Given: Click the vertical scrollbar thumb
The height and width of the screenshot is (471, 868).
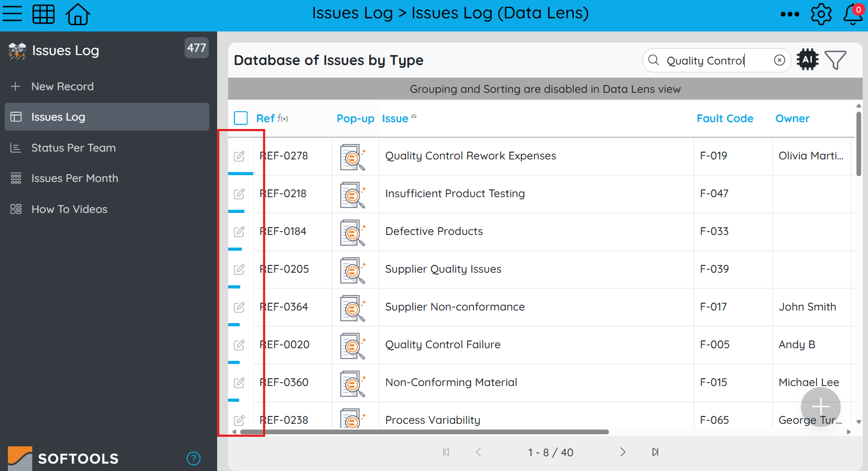Looking at the screenshot, I should pos(859,144).
